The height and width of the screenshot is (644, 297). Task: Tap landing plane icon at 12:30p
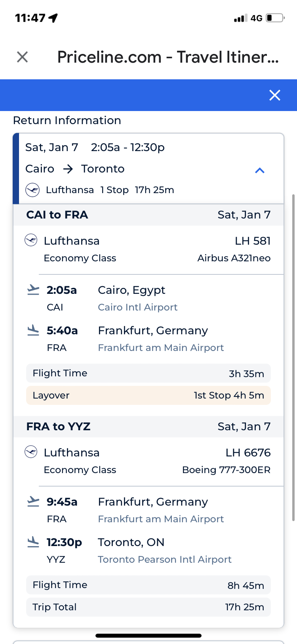click(33, 542)
